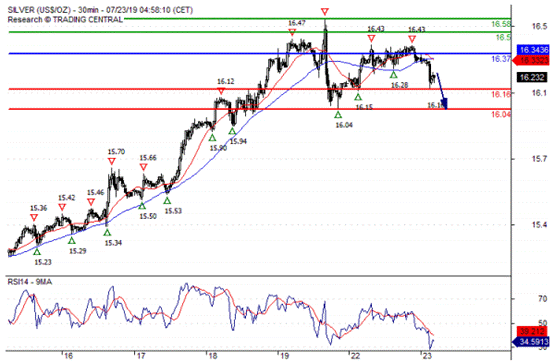
Task: Click the RSI14 - 9MA indicator title
Action: pos(30,282)
